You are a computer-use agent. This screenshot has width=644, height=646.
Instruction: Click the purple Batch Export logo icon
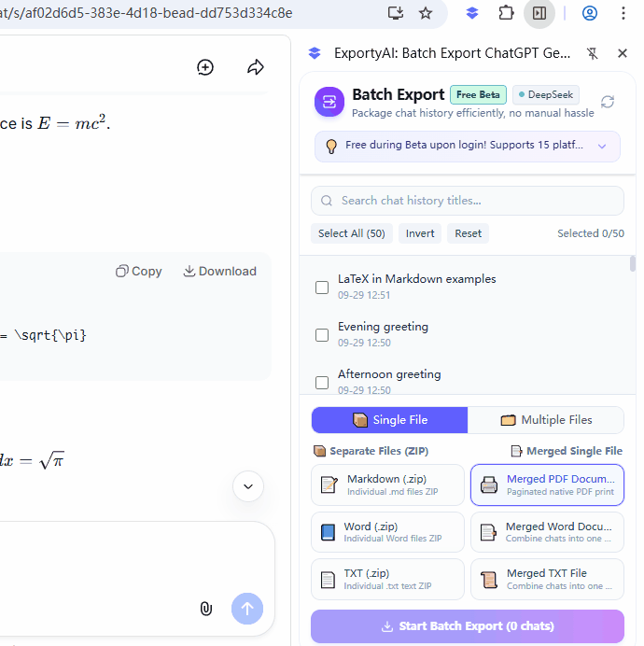[x=329, y=102]
